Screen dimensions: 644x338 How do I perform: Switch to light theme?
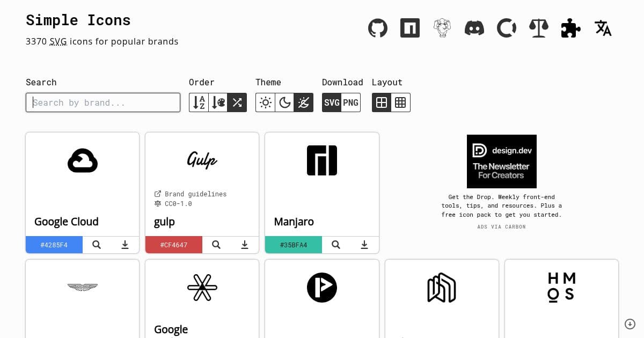[x=265, y=102]
